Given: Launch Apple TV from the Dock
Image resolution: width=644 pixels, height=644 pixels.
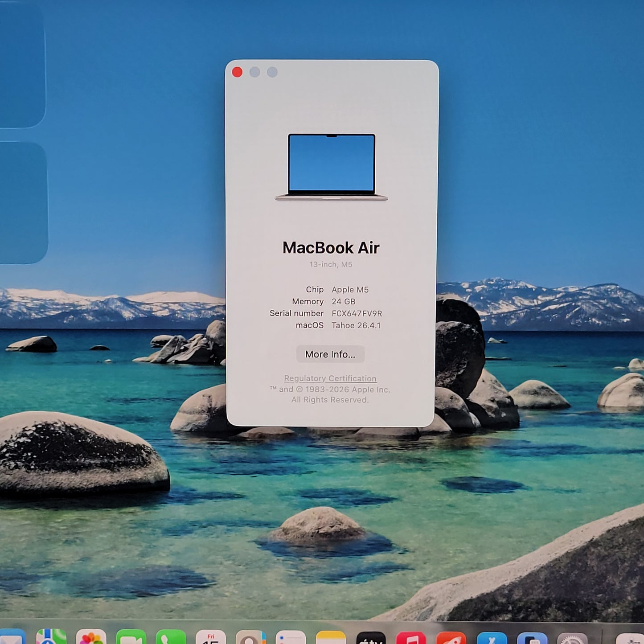Looking at the screenshot, I should click(371, 637).
